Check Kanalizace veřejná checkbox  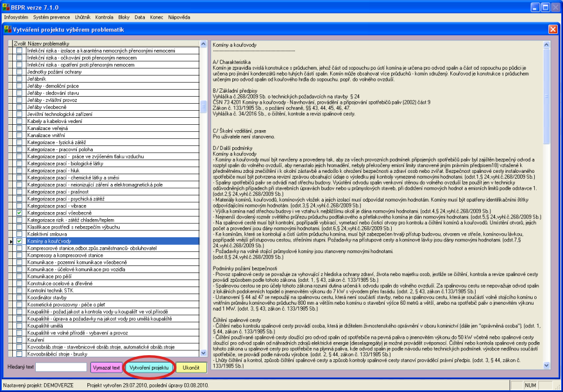click(x=19, y=128)
